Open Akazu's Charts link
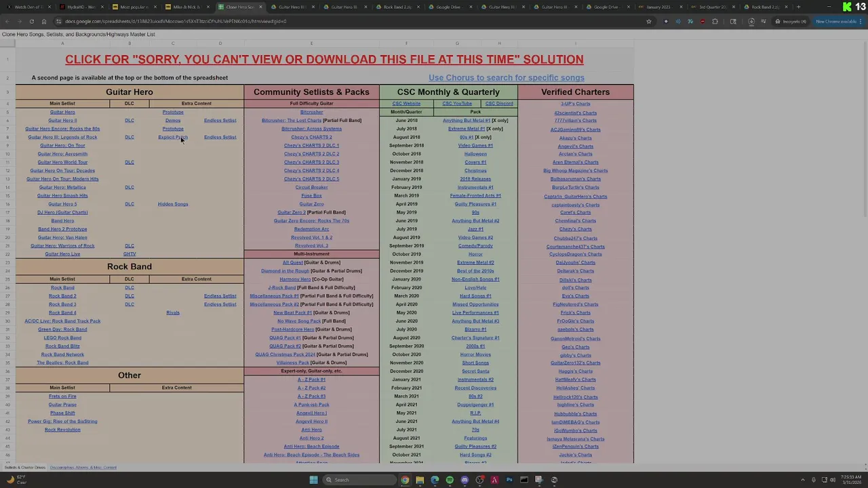The height and width of the screenshot is (488, 868). [576, 138]
